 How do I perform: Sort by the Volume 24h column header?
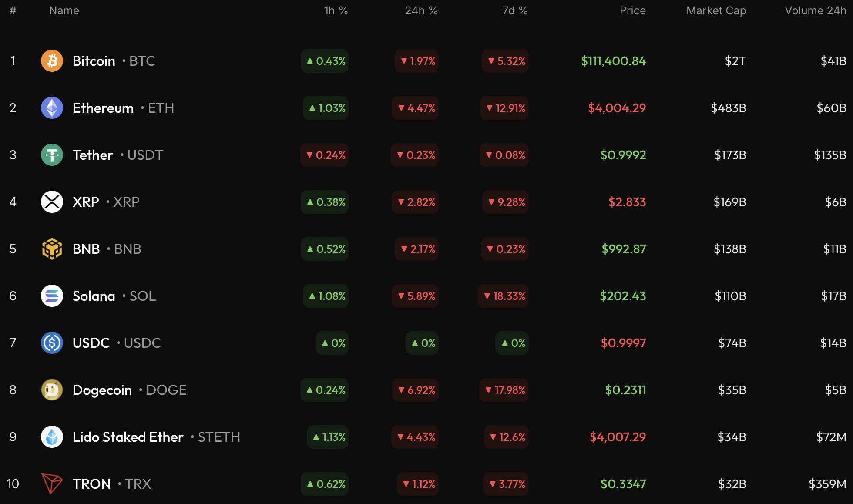[815, 10]
